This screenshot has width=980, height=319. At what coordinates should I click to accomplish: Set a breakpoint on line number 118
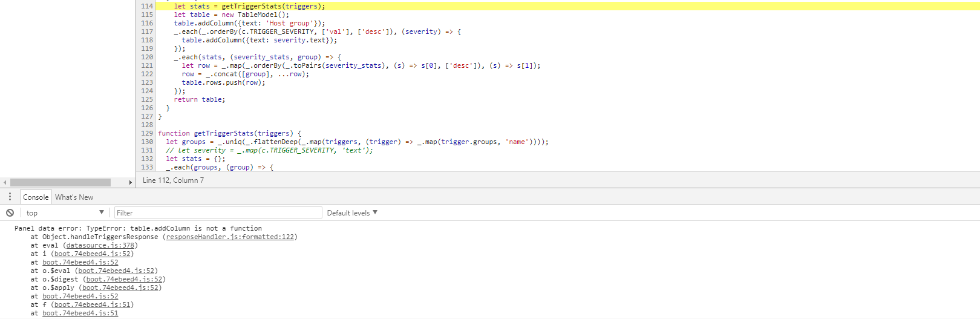tap(147, 40)
